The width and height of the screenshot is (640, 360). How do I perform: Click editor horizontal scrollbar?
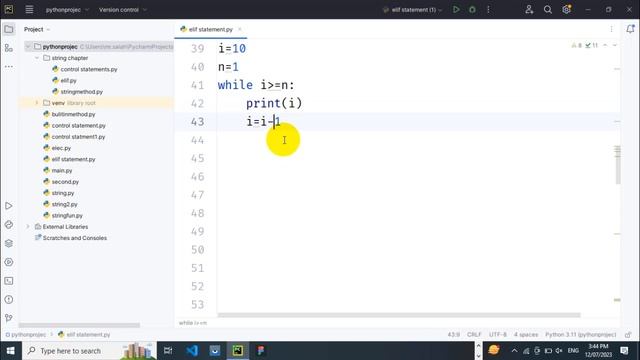click(399, 315)
